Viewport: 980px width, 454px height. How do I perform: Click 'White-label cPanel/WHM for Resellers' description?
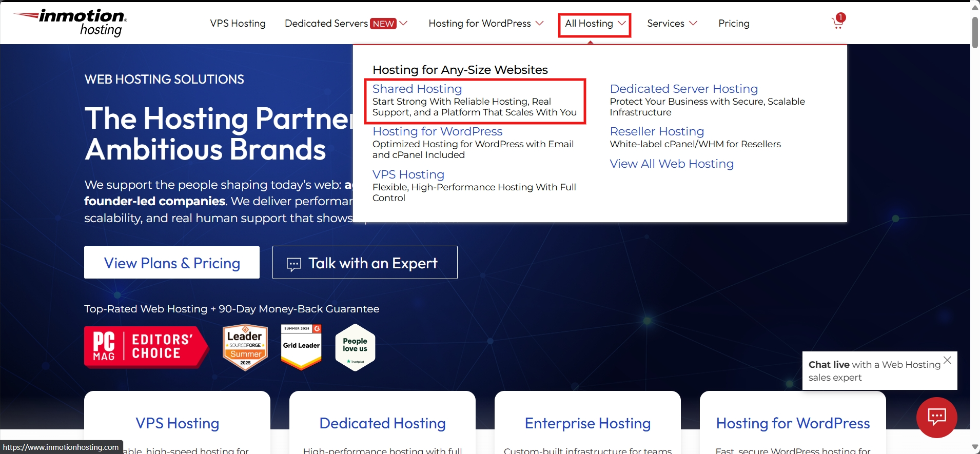coord(695,144)
